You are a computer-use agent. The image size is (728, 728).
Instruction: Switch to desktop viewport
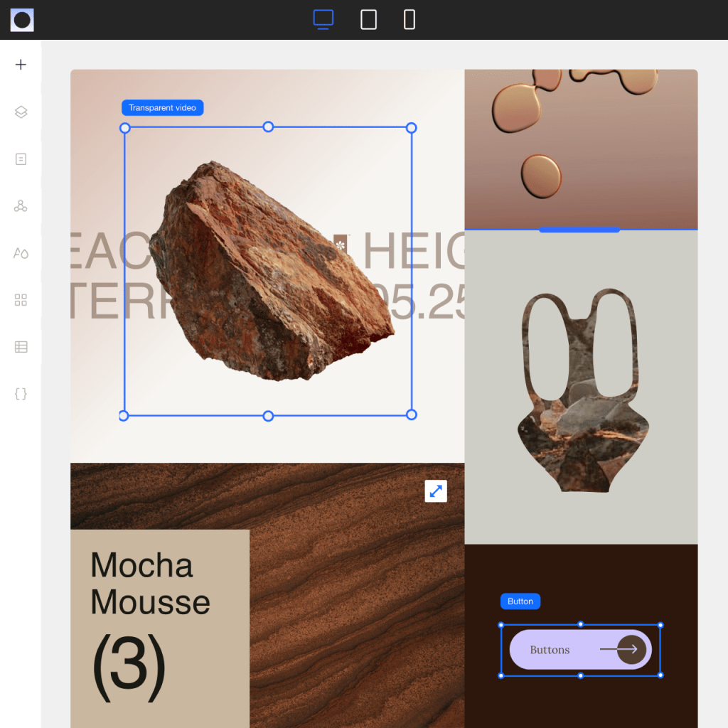[x=323, y=19]
